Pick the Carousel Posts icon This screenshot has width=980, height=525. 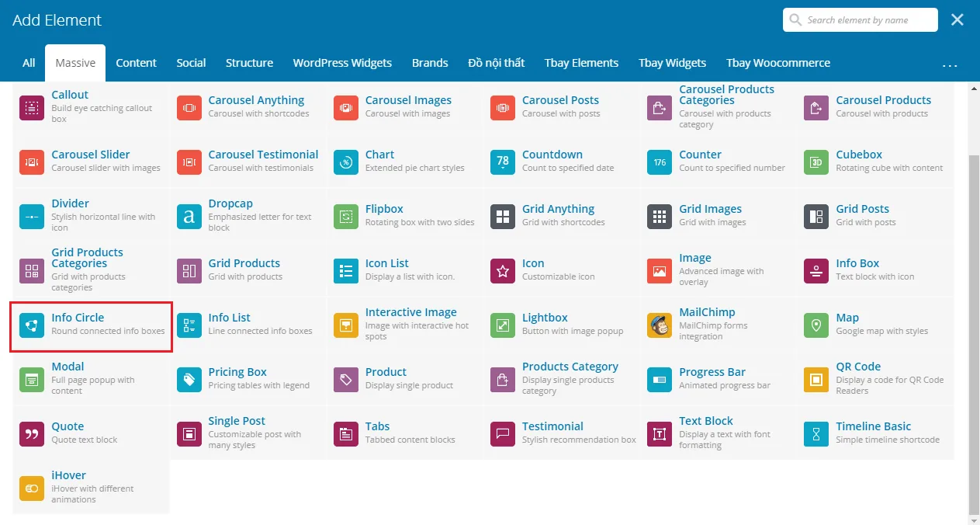point(503,108)
